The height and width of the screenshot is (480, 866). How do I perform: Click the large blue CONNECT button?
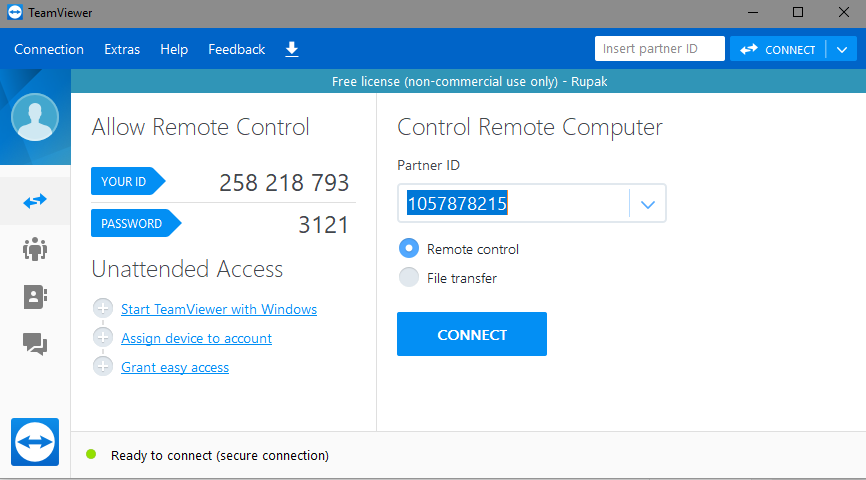click(x=472, y=334)
